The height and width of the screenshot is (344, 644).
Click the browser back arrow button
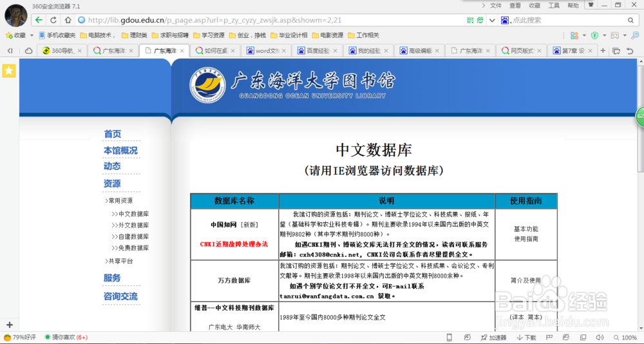pos(39,20)
